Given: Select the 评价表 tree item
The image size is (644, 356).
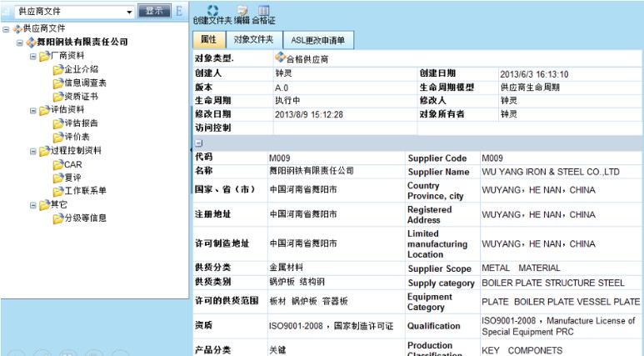Looking at the screenshot, I should (77, 137).
